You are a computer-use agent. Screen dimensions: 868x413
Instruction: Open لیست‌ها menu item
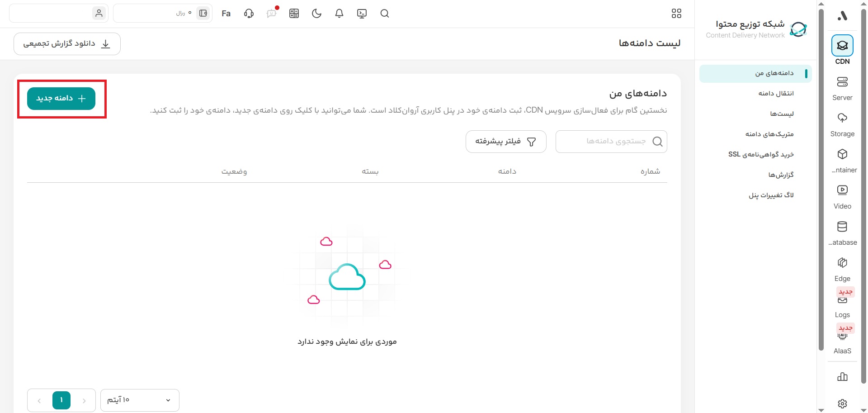(782, 114)
